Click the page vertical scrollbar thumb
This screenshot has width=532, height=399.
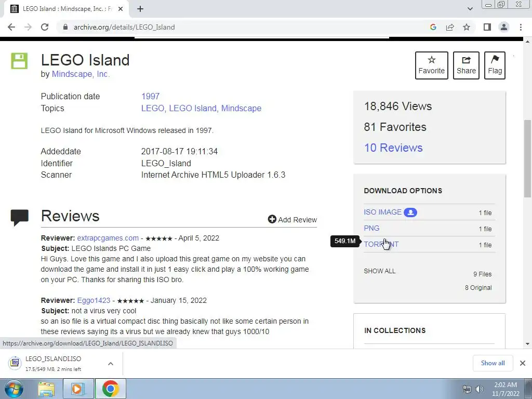pos(527,158)
